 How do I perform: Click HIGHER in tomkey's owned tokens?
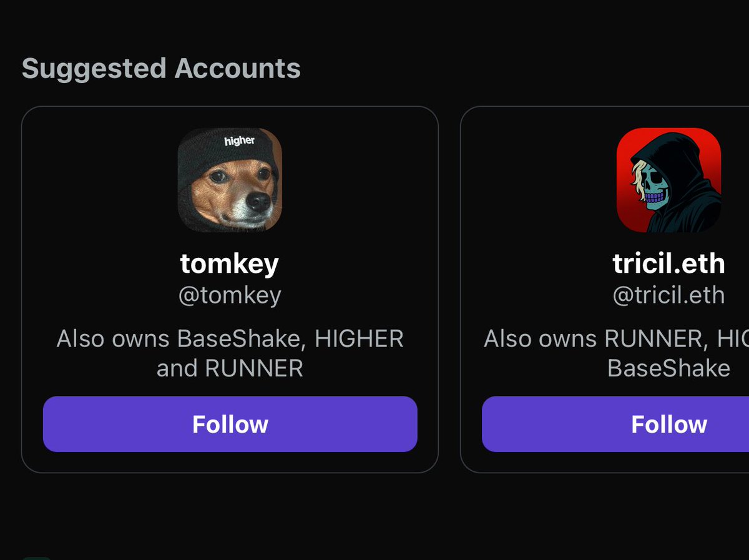point(359,339)
